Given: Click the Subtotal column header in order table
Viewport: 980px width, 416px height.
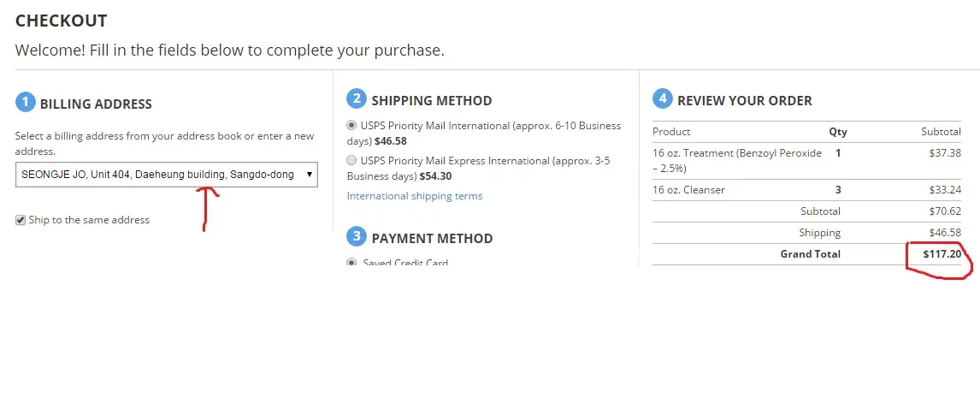Looking at the screenshot, I should pos(941,132).
